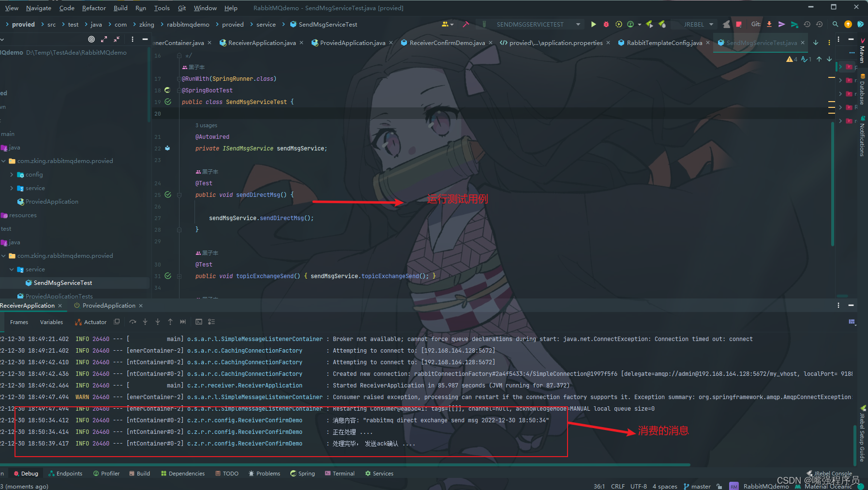Collapse the test service folder

pos(12,269)
